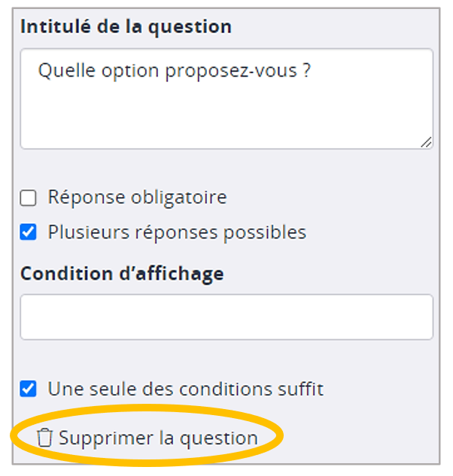Click the question mark ending the question text
The image size is (453, 476).
pyautogui.click(x=307, y=71)
